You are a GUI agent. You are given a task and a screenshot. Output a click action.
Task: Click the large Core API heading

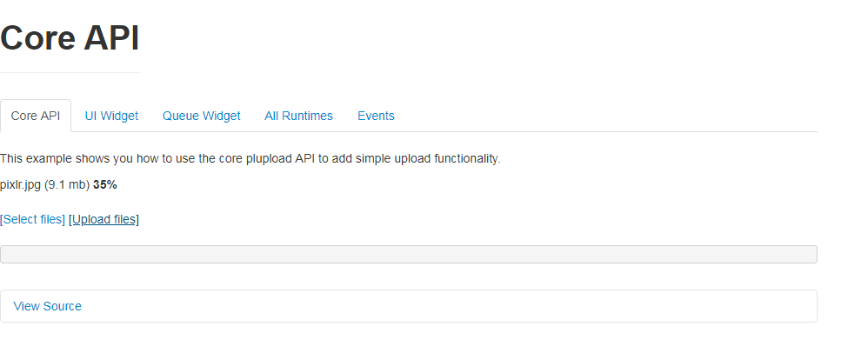70,38
